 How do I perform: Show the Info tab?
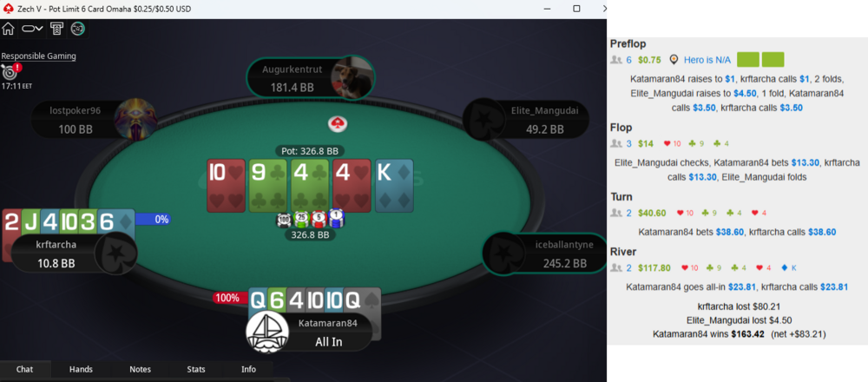248,369
